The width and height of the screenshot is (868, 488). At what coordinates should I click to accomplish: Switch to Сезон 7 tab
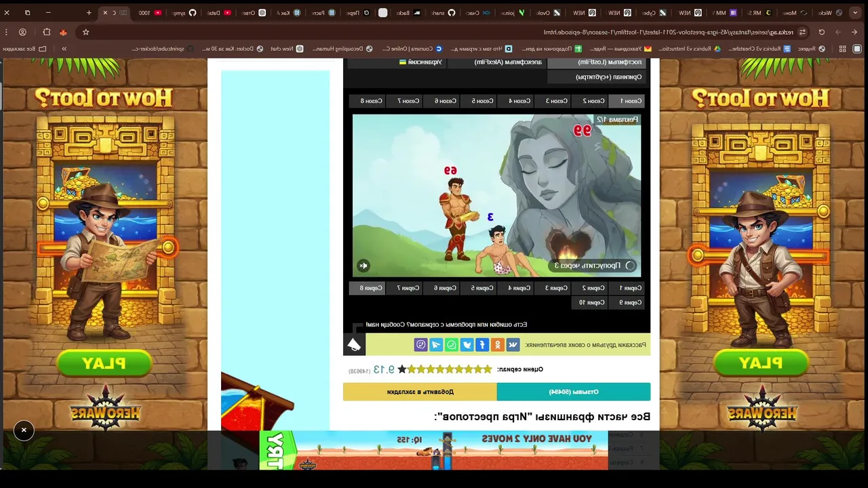click(x=404, y=101)
